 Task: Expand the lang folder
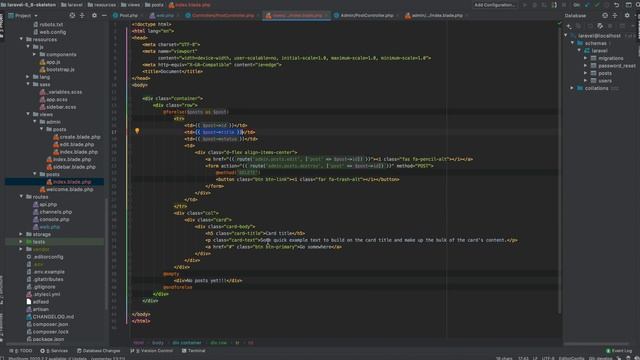[x=28, y=77]
